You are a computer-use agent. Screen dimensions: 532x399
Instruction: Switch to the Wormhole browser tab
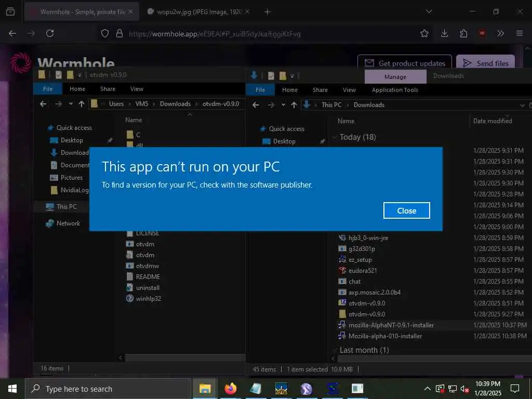click(x=82, y=12)
